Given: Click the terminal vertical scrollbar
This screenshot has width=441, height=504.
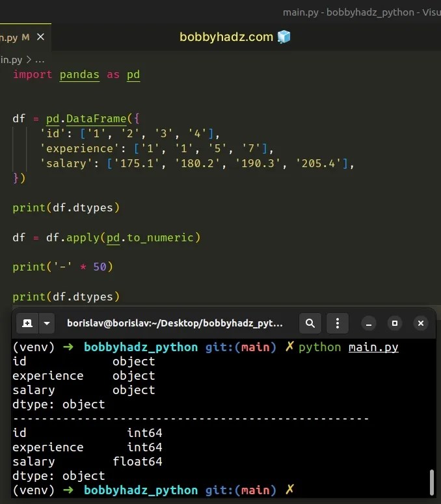Looking at the screenshot, I should [x=432, y=482].
